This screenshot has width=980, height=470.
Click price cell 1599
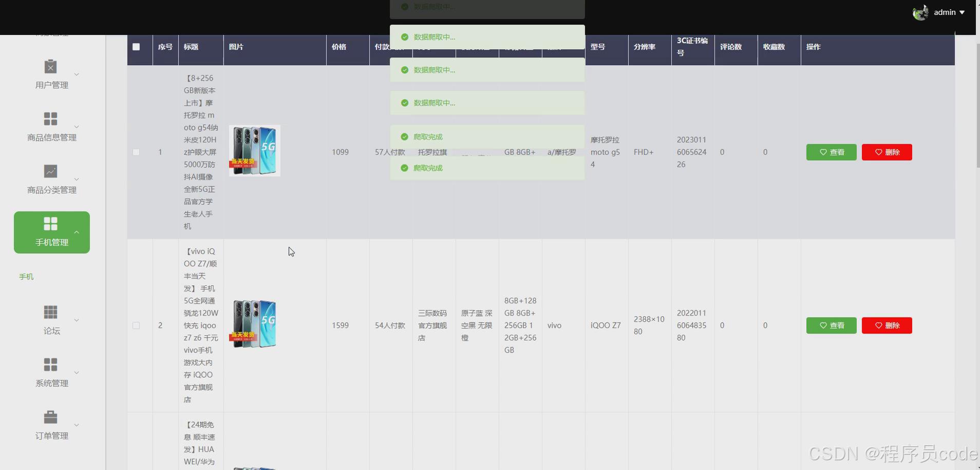click(x=340, y=325)
